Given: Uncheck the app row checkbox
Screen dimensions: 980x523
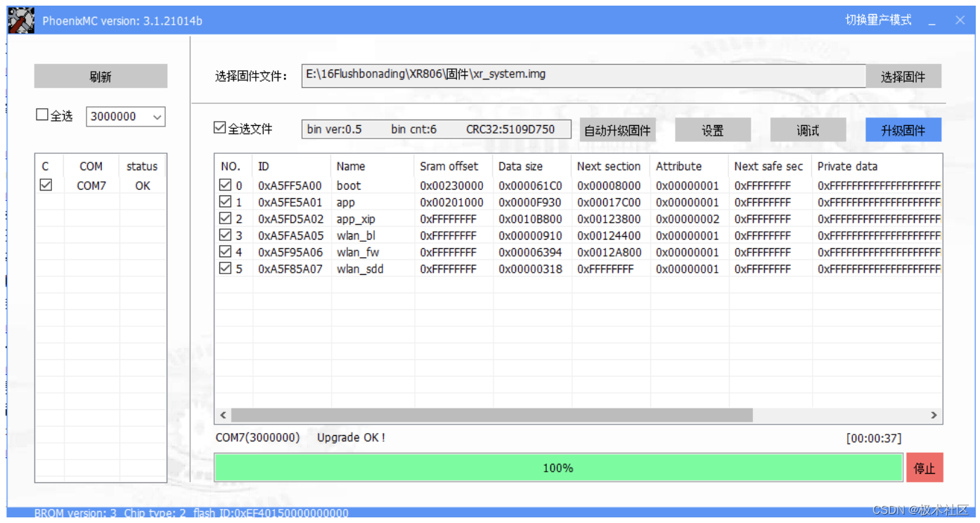Looking at the screenshot, I should click(x=225, y=202).
